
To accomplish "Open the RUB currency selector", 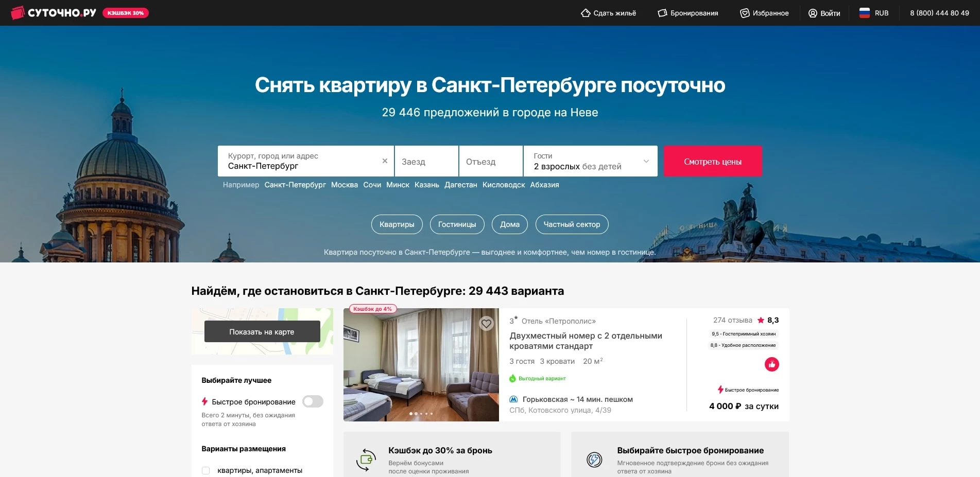I will click(x=874, y=13).
